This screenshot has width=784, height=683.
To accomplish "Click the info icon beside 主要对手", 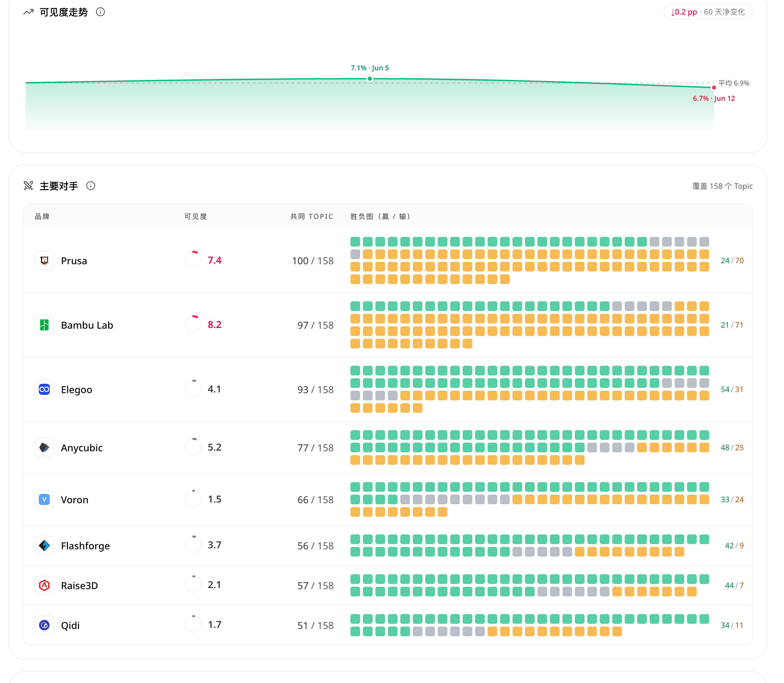I will [x=91, y=186].
